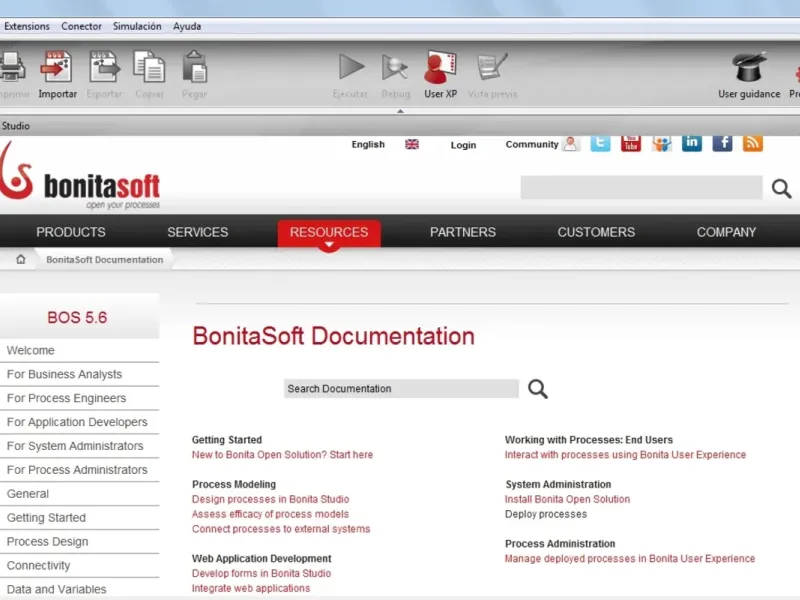Click 'Integrate web applications' link
Screen dimensions: 800x600
click(251, 588)
